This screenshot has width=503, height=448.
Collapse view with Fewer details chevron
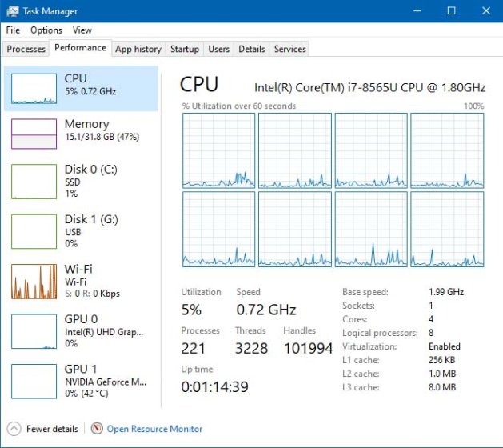14,429
